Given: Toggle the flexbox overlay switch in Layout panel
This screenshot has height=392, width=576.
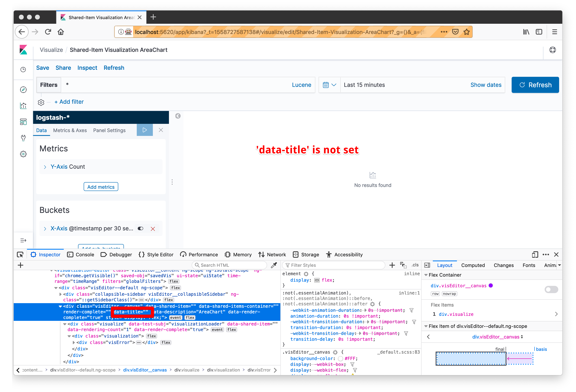Looking at the screenshot, I should coord(551,289).
